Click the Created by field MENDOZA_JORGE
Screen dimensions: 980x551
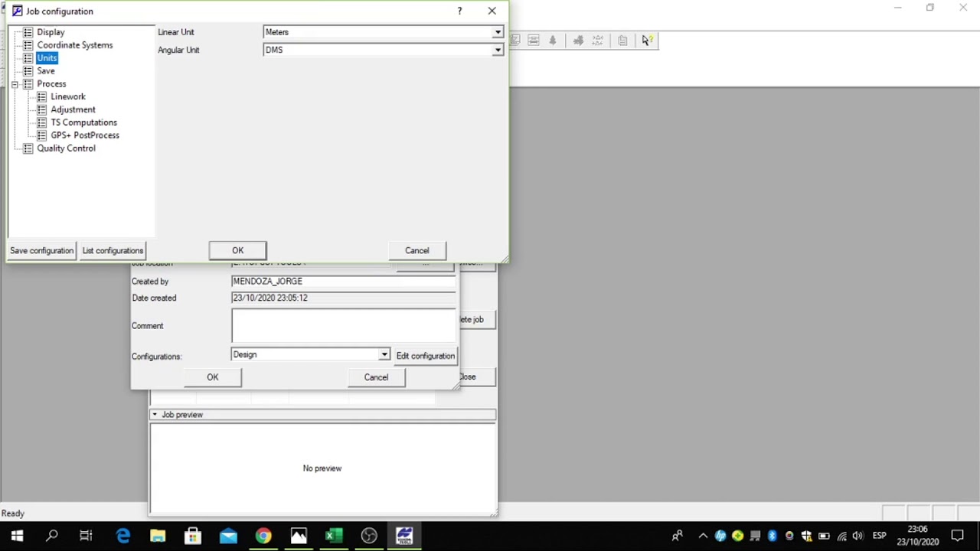pyautogui.click(x=343, y=282)
